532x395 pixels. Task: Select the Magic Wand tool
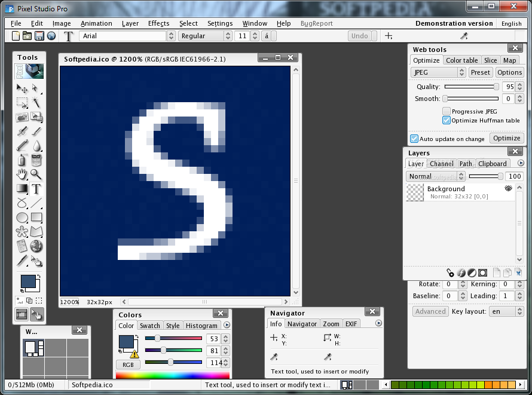point(36,102)
